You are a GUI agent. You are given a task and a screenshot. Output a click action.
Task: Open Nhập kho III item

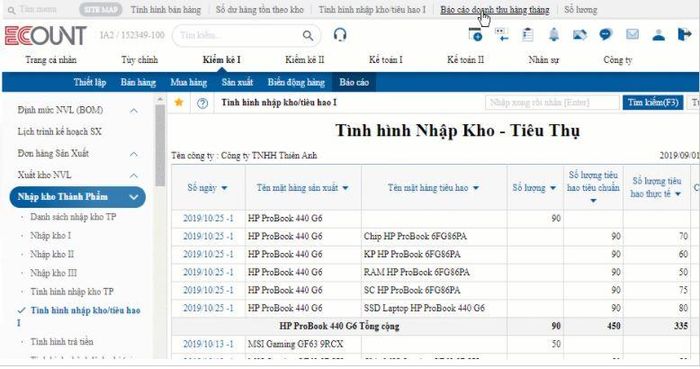53,273
